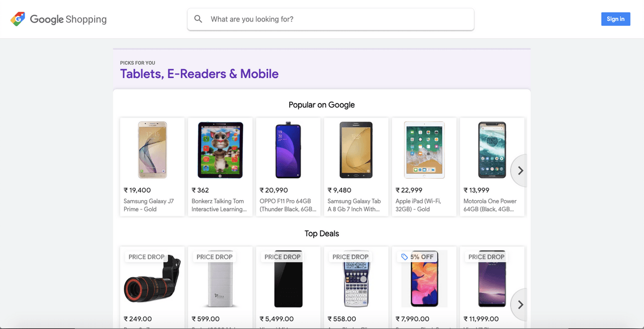Click the Google Shopping logo

[x=58, y=19]
